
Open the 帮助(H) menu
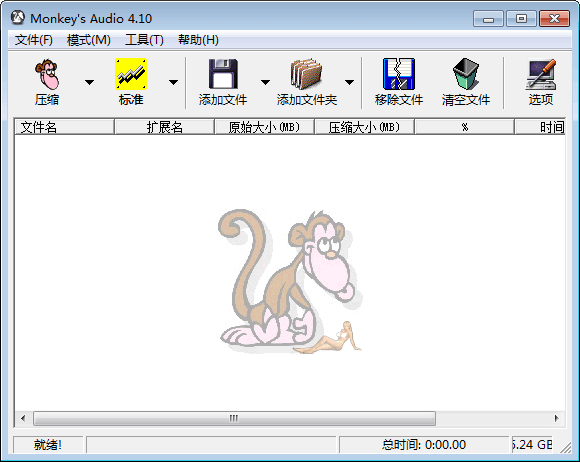tap(198, 40)
